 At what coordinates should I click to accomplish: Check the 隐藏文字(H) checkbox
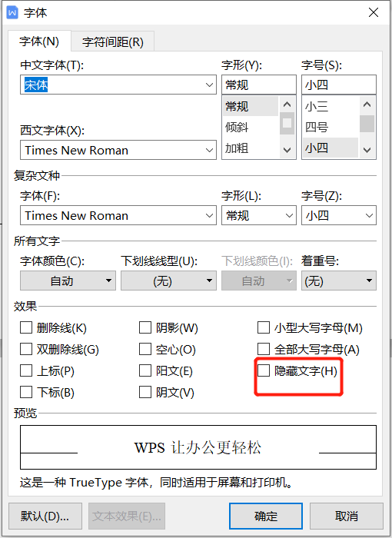(264, 370)
